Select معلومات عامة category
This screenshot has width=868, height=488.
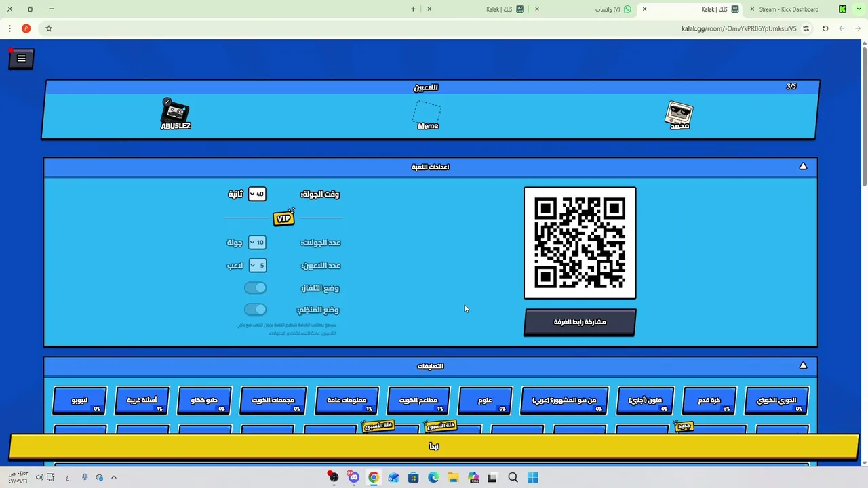tap(347, 401)
